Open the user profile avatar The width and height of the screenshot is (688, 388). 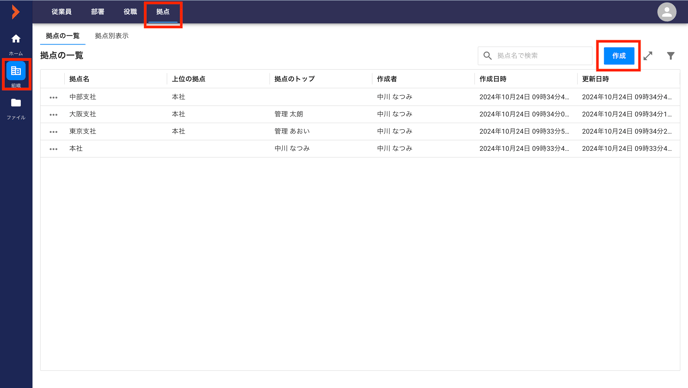tap(666, 12)
